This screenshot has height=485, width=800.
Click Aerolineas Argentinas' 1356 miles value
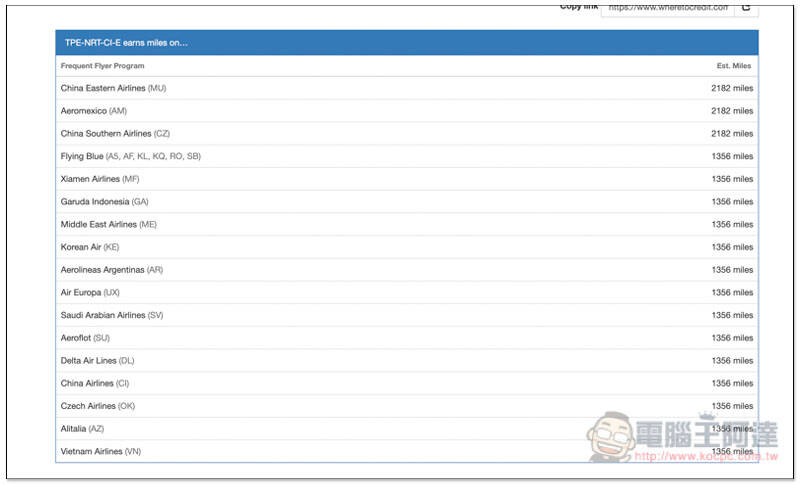(732, 270)
